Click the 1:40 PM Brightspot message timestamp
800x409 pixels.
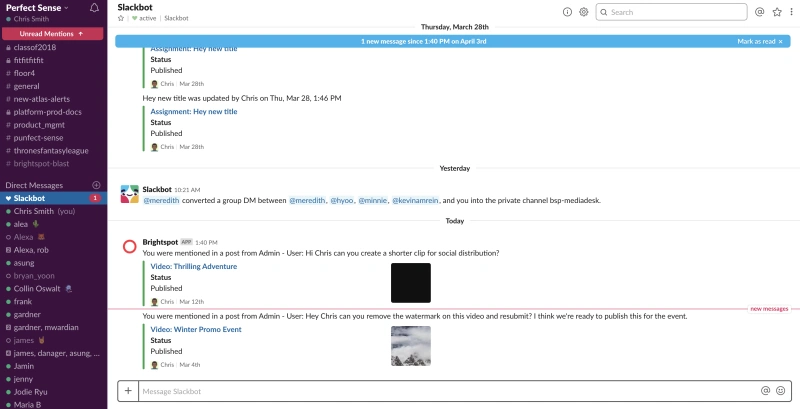click(x=206, y=243)
